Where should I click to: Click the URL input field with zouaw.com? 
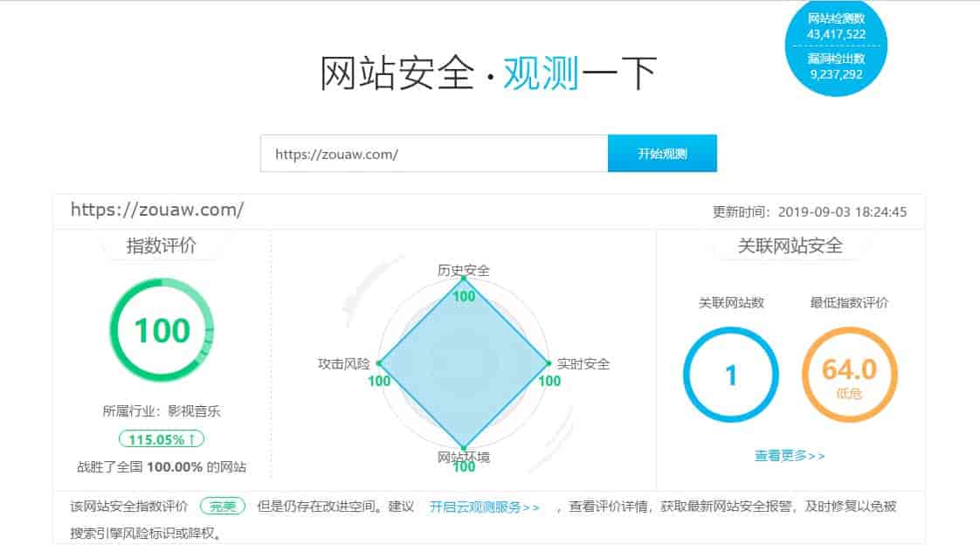pos(433,154)
